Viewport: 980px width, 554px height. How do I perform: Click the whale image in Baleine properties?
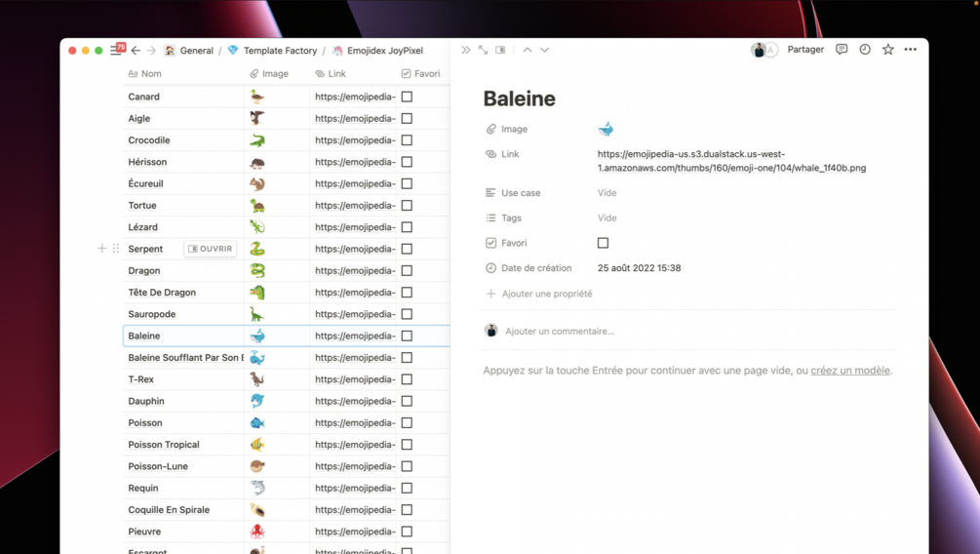tap(606, 130)
